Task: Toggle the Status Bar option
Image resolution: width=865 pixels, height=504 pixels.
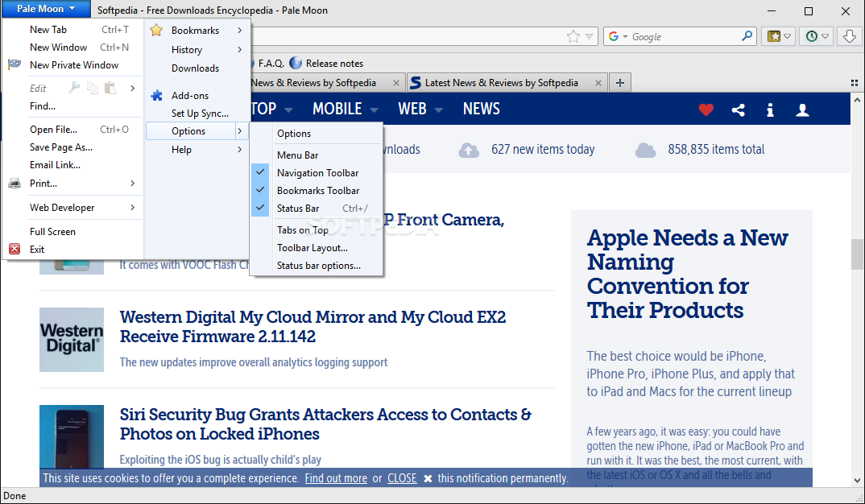Action: tap(316, 208)
